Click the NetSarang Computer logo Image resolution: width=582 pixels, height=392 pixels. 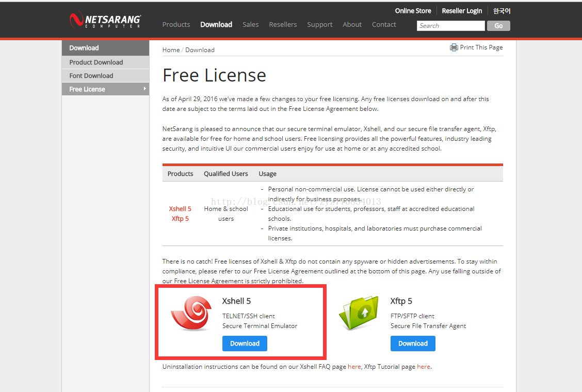point(105,20)
